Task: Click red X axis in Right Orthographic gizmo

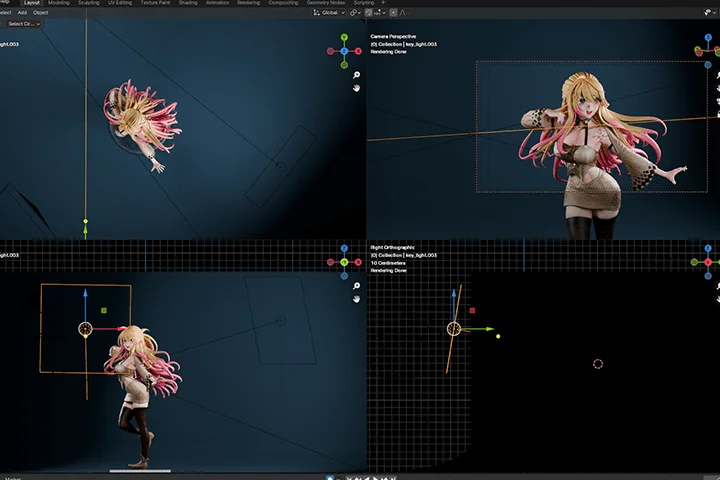Action: [x=708, y=262]
